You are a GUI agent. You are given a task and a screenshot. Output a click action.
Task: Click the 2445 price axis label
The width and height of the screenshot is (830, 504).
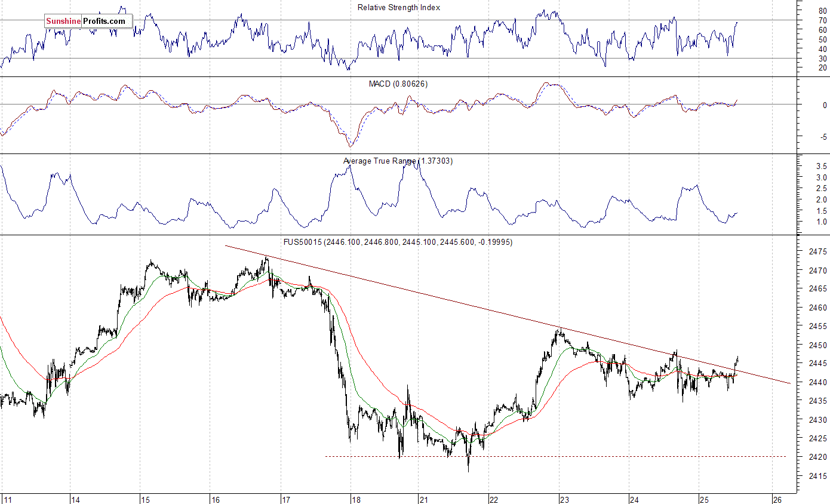click(x=818, y=364)
